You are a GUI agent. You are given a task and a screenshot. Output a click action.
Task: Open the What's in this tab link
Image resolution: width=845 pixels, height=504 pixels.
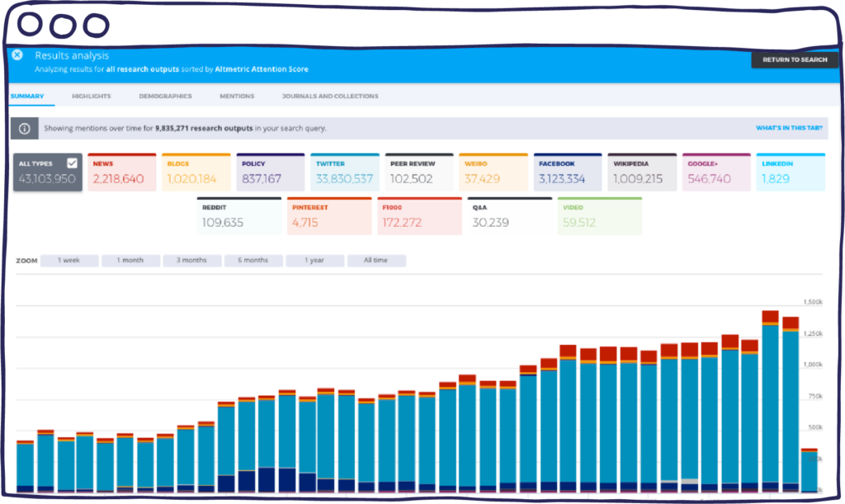coord(789,128)
